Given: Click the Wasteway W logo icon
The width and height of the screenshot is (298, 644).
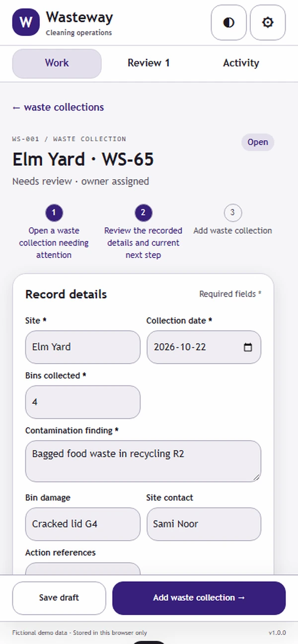Looking at the screenshot, I should pos(26,22).
